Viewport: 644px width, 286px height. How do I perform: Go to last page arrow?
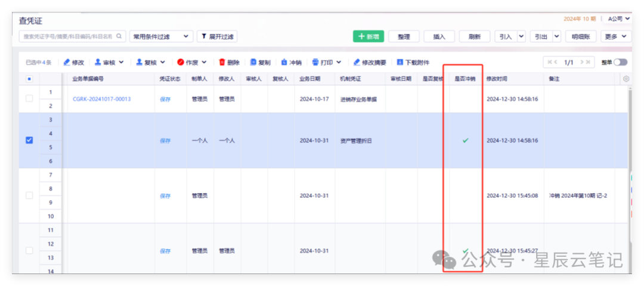tap(588, 63)
